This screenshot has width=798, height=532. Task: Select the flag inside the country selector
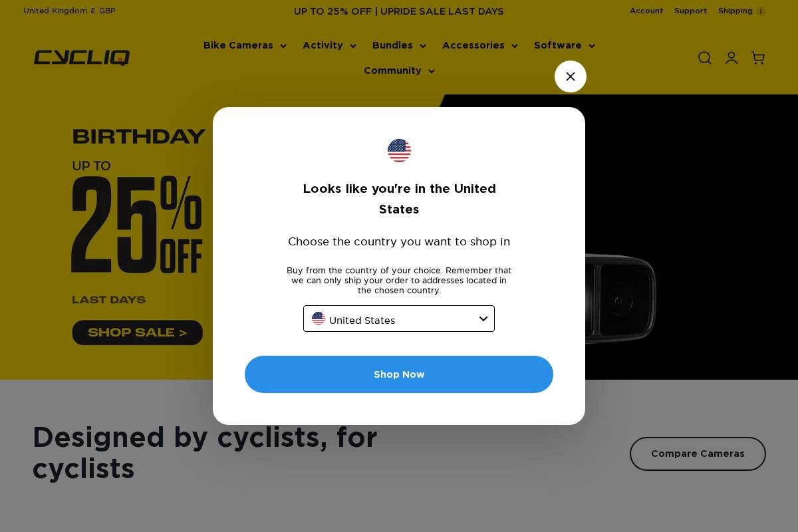pos(319,319)
